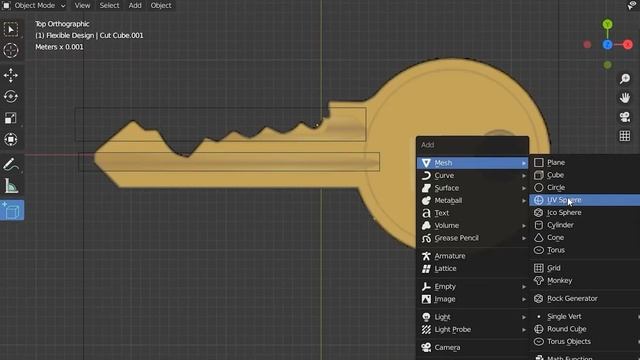Add a Torus mesh
The width and height of the screenshot is (640, 360).
tap(584, 250)
